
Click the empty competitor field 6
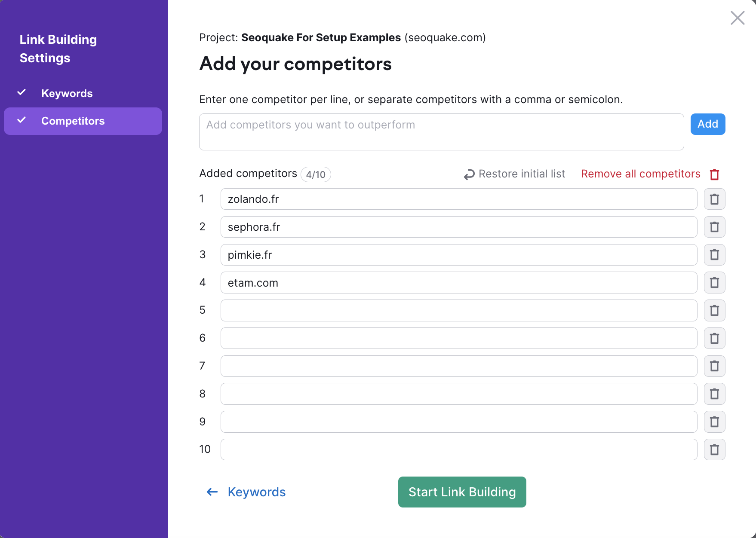point(458,338)
